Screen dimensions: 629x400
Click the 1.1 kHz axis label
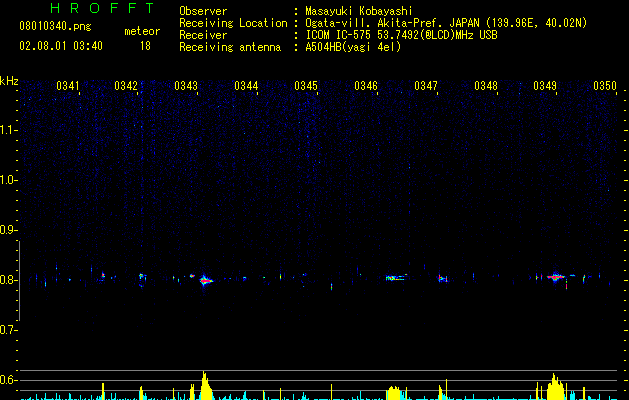tap(8, 130)
